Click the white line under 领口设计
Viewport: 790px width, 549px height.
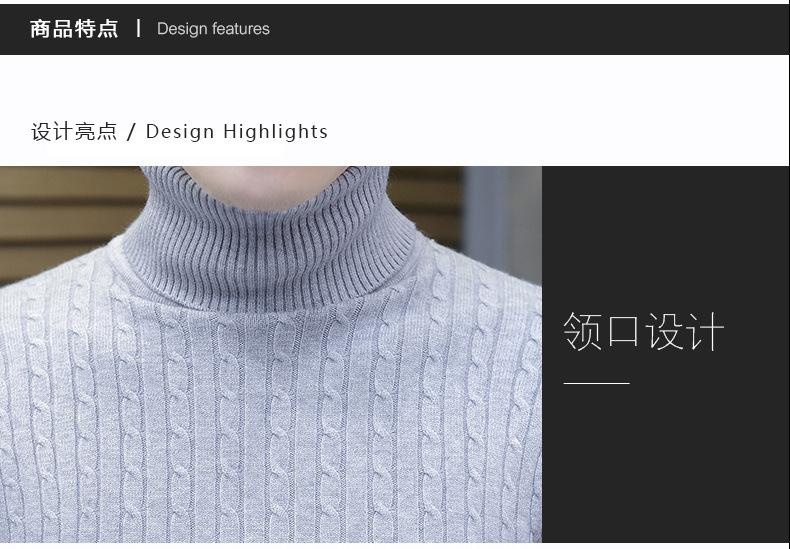point(596,383)
